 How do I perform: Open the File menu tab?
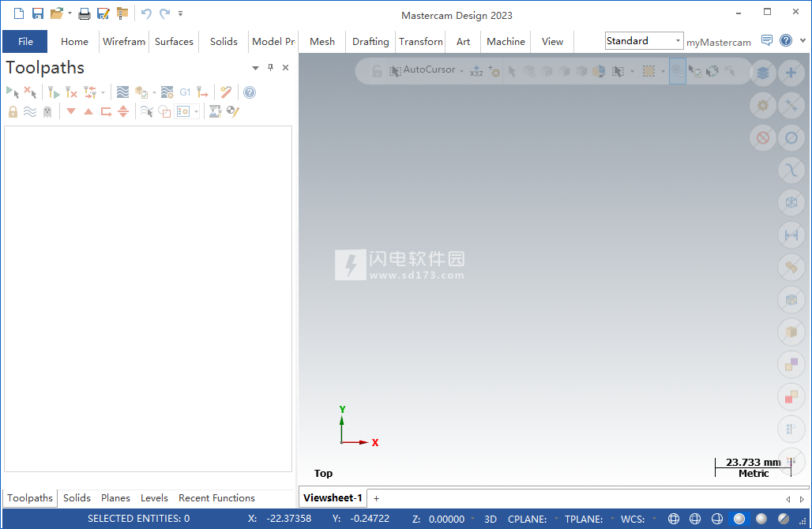(x=24, y=41)
